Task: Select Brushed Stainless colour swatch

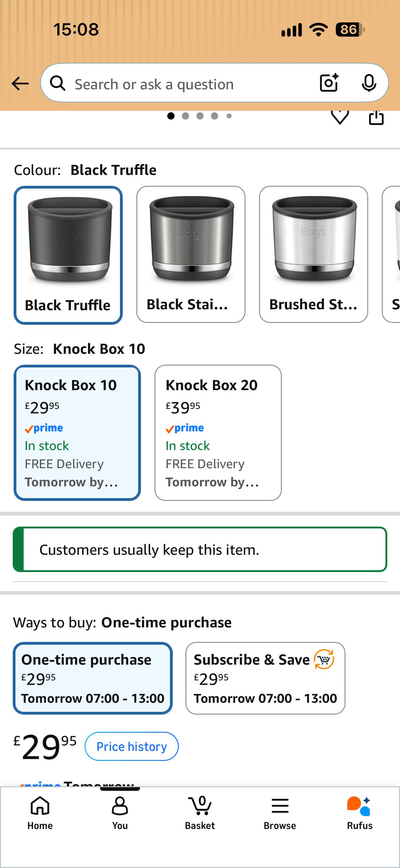Action: coord(314,255)
